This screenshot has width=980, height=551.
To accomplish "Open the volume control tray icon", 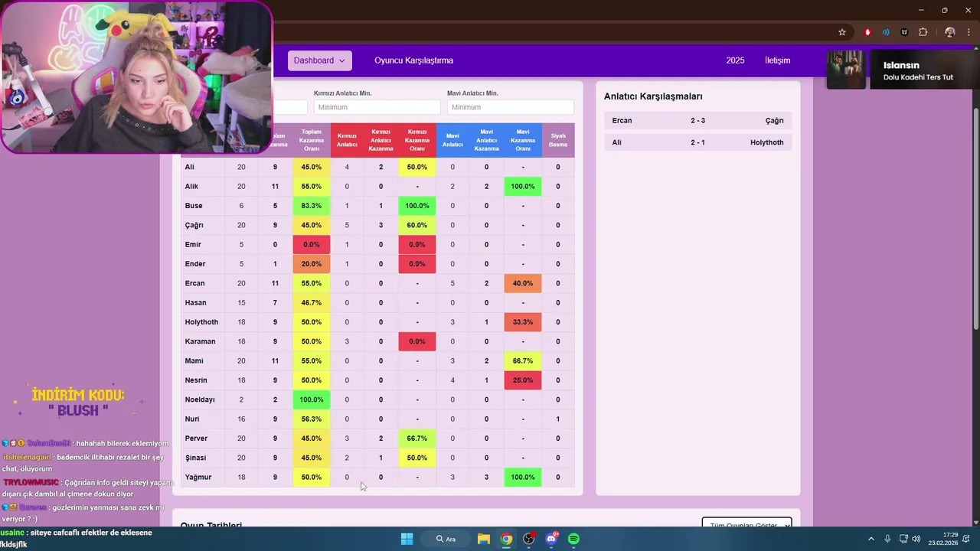I will pos(916,539).
